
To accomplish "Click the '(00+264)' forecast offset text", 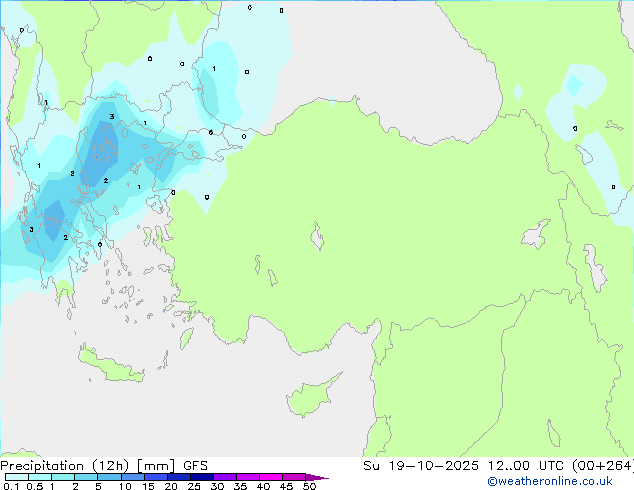I will pos(602,466).
